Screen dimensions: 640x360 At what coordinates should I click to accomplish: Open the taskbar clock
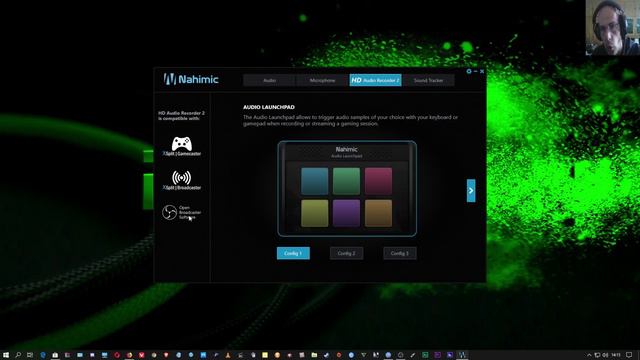[x=616, y=355]
